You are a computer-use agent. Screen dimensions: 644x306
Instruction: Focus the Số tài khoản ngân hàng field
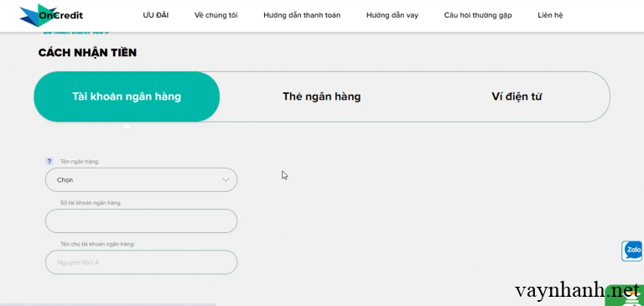tap(141, 221)
